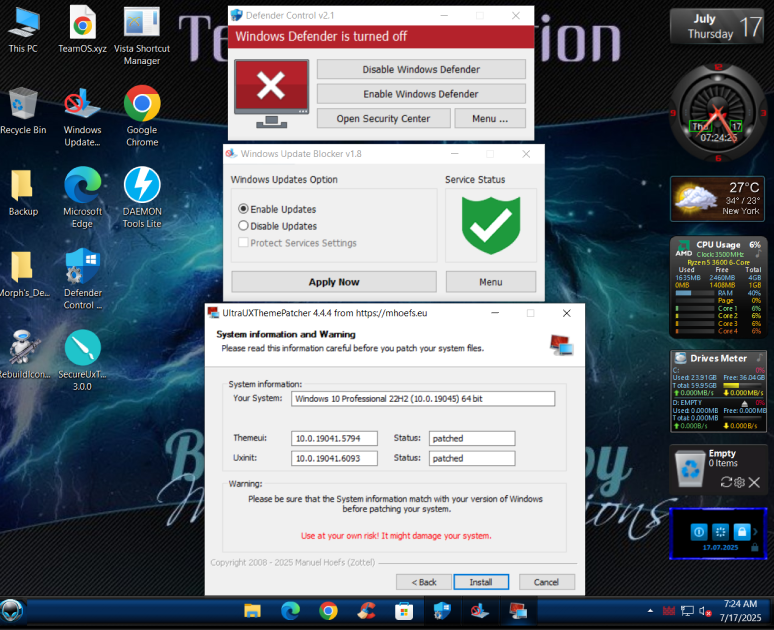Open DAEMON Tools Lite desktop icon
774x630 pixels.
(142, 197)
